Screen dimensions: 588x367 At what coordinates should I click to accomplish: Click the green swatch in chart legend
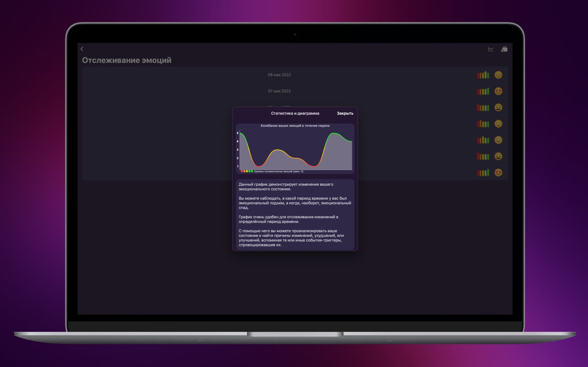[252, 171]
